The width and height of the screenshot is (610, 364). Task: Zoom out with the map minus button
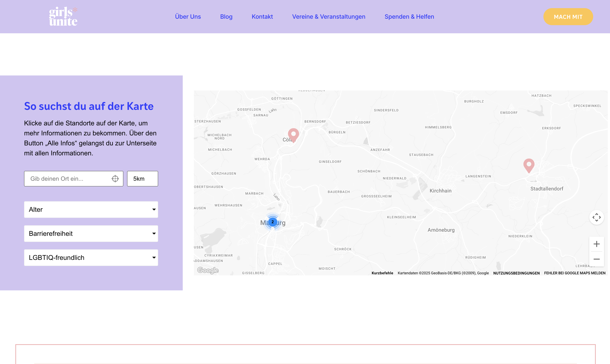(596, 259)
